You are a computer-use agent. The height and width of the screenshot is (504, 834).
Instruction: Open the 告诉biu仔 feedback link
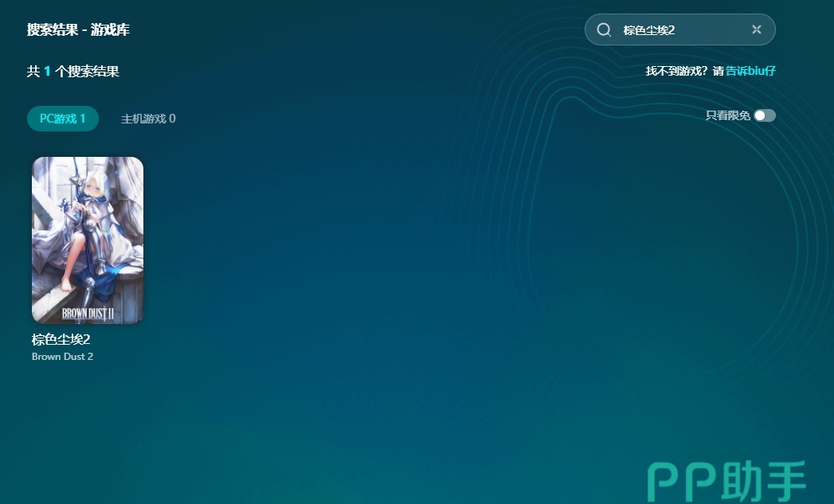[x=750, y=71]
